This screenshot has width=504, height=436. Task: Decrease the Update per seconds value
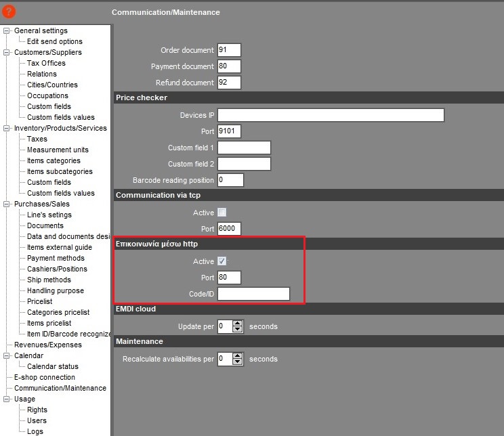(x=238, y=329)
